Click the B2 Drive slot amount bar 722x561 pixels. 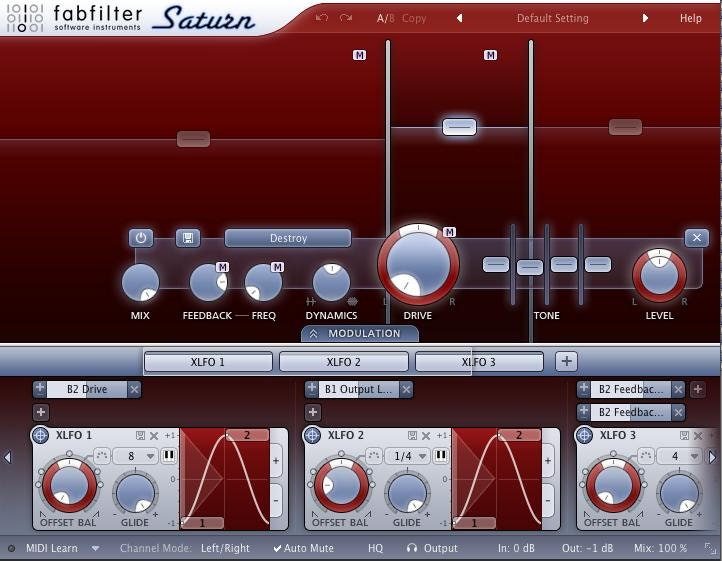(x=87, y=390)
